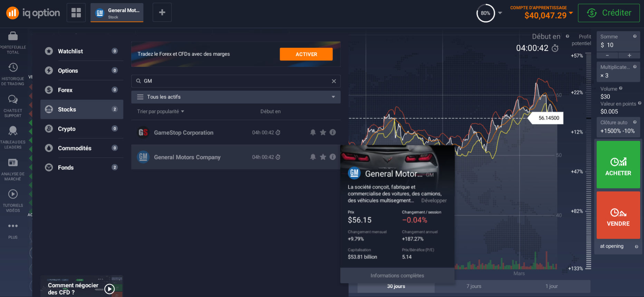
Task: Select GameStop Corporation row
Action: point(236,132)
